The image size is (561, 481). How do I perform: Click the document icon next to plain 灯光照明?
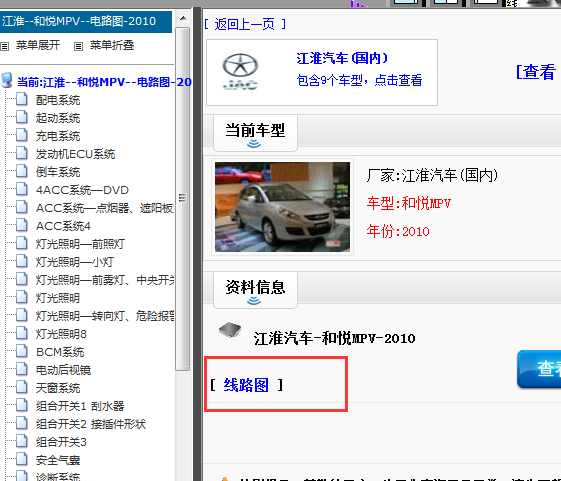[x=21, y=297]
